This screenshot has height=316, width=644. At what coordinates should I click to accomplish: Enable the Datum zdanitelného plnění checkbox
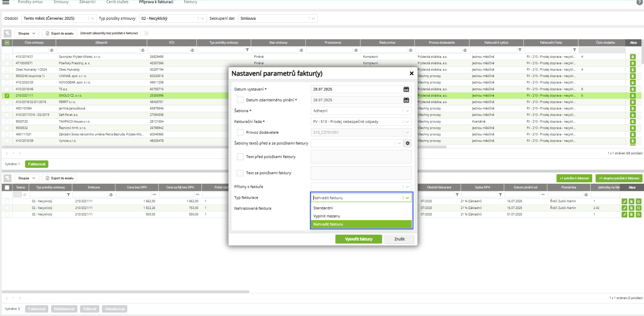coord(240,100)
